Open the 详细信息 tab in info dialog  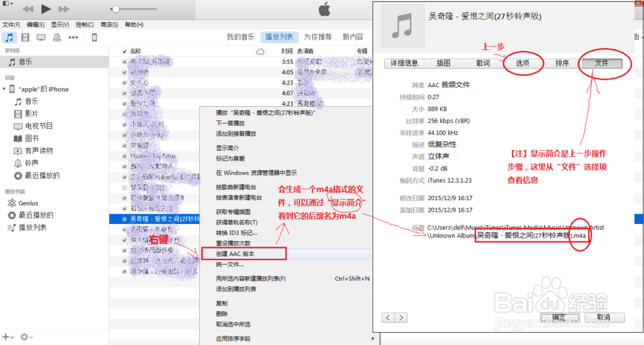(404, 63)
